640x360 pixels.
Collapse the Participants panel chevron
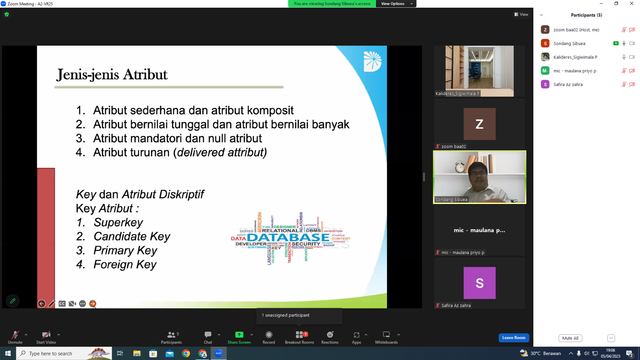[x=541, y=15]
